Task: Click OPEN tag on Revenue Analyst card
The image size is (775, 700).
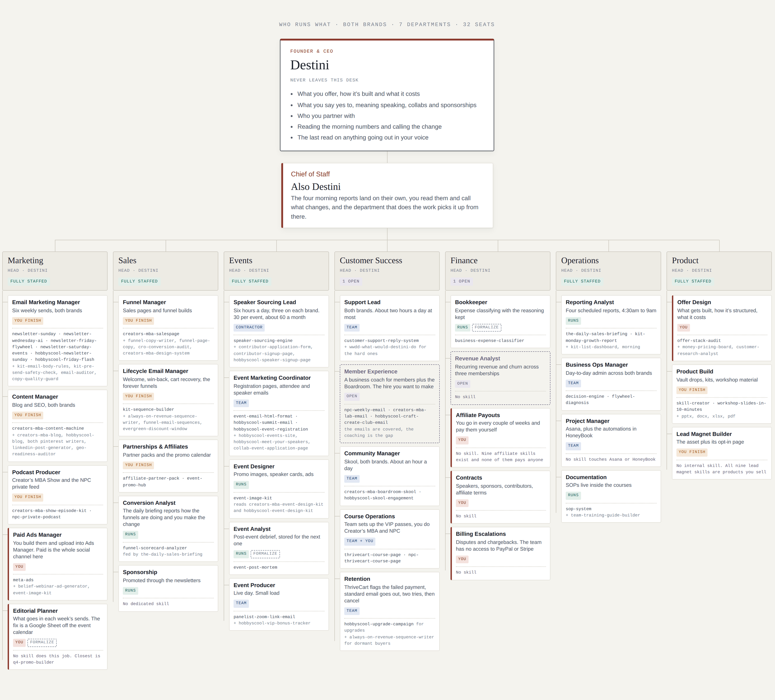Action: (x=463, y=383)
